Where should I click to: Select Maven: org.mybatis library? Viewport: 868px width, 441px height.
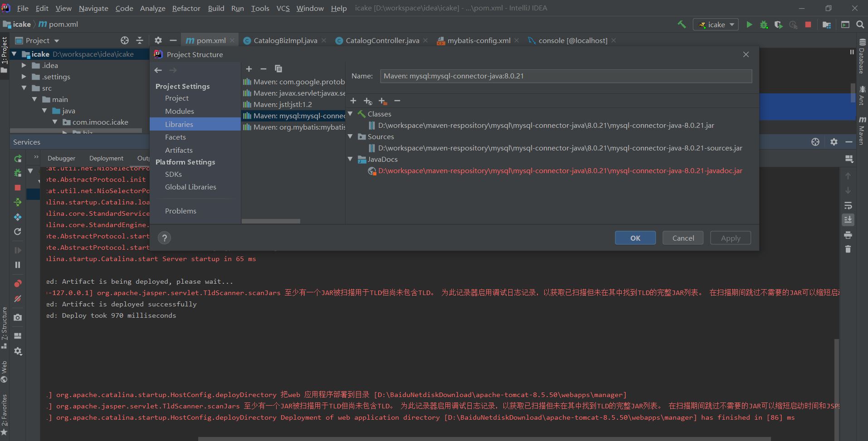(x=293, y=127)
